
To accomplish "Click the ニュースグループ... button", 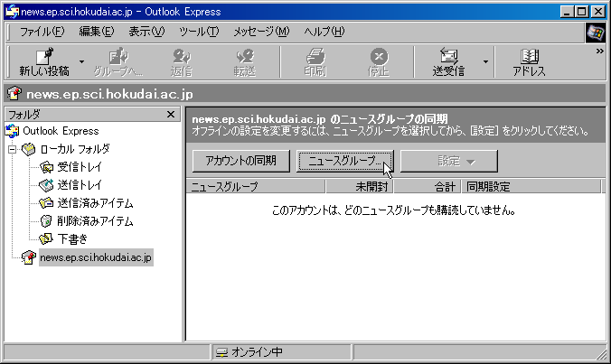I will pyautogui.click(x=345, y=161).
